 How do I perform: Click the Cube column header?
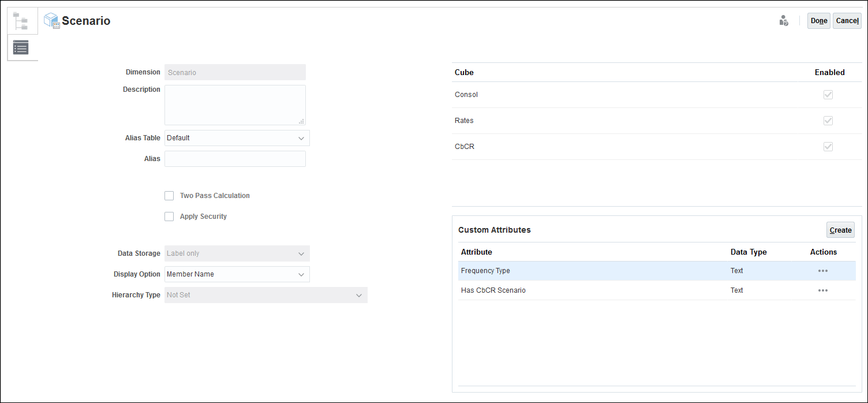point(464,72)
